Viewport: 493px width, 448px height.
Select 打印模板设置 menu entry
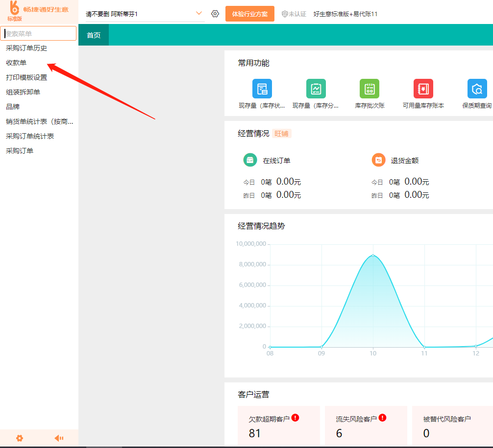click(26, 77)
